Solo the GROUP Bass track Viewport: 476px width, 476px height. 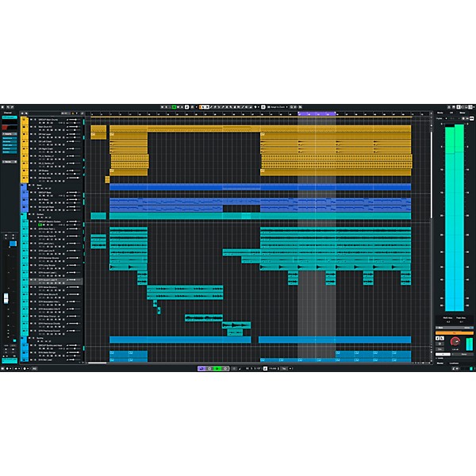click(35, 193)
